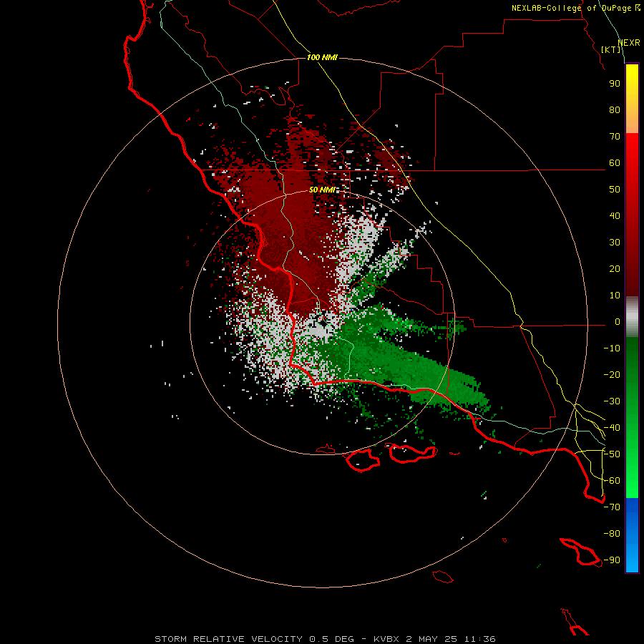Screen dimensions: 644x644
Task: Click the blue bottom segment of velocity scale
Action: click(x=632, y=535)
